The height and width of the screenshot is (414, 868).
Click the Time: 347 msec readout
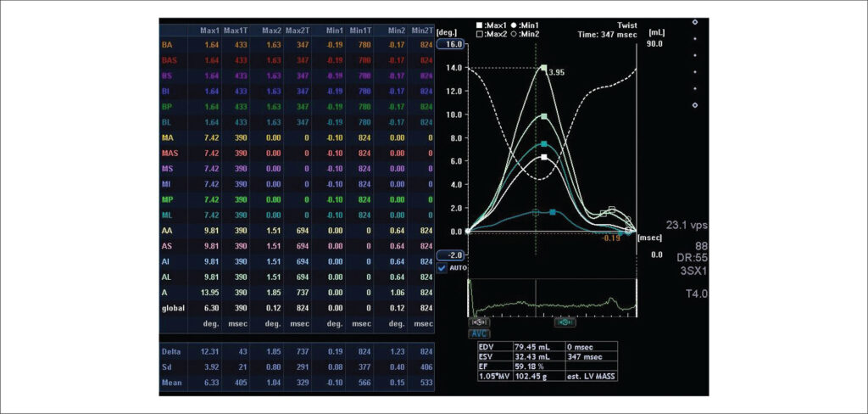click(608, 35)
